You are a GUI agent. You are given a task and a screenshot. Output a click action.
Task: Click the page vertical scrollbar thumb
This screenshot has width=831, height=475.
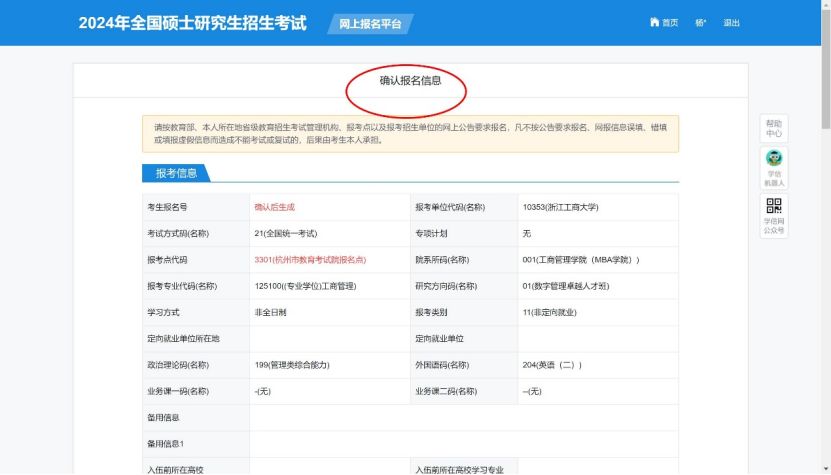[826, 68]
